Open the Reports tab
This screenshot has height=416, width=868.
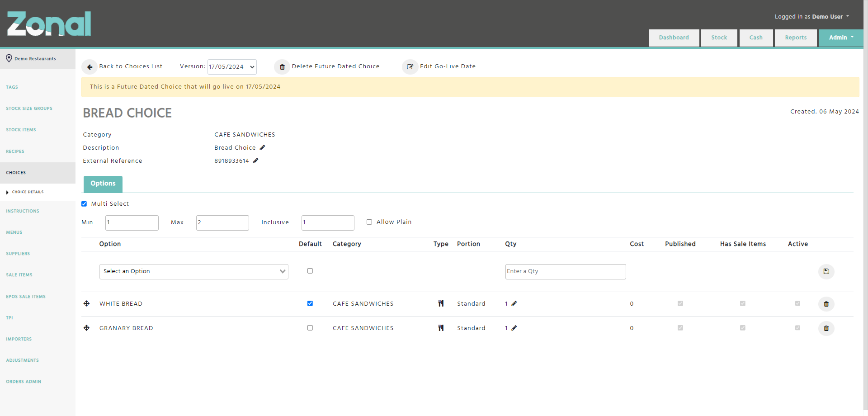(796, 38)
